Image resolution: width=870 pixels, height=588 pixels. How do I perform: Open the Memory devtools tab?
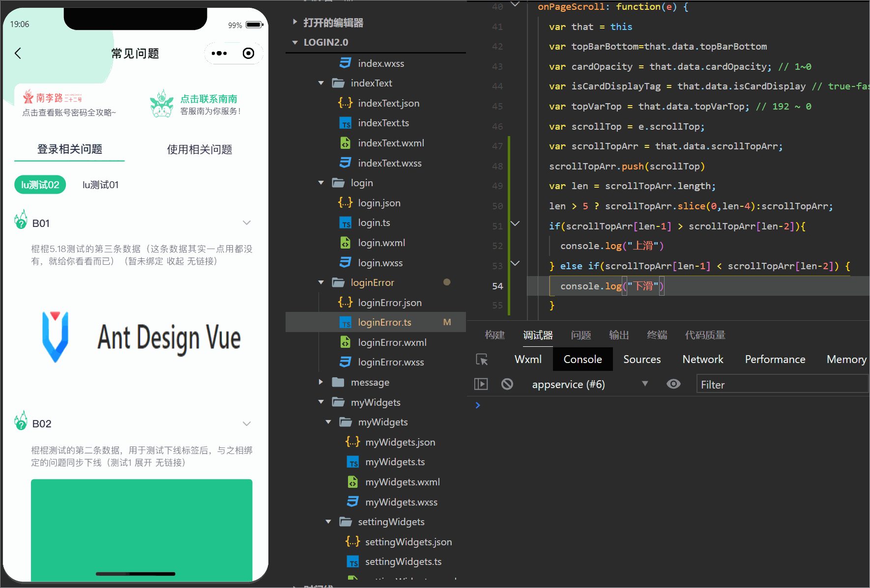[846, 360]
